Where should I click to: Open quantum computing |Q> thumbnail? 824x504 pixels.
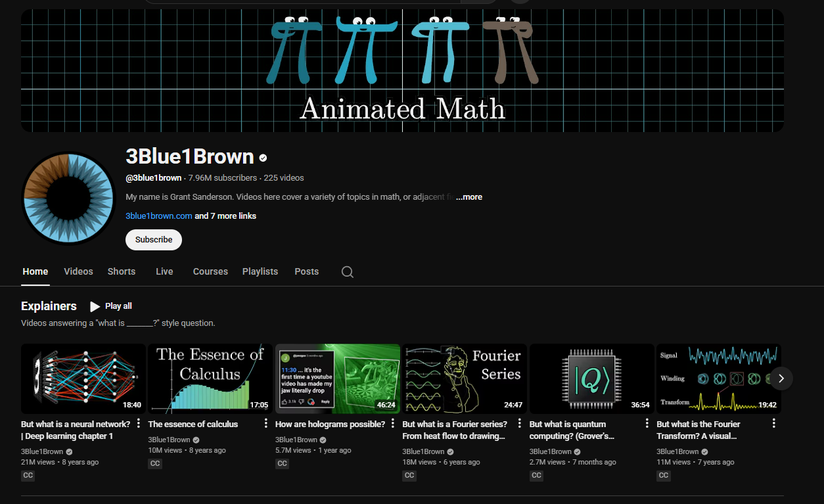(x=592, y=378)
